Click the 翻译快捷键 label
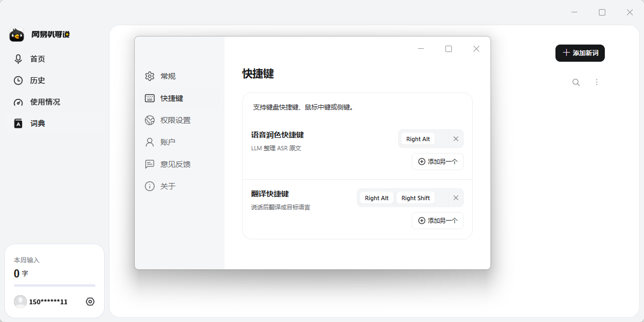This screenshot has width=644, height=322. tap(270, 194)
